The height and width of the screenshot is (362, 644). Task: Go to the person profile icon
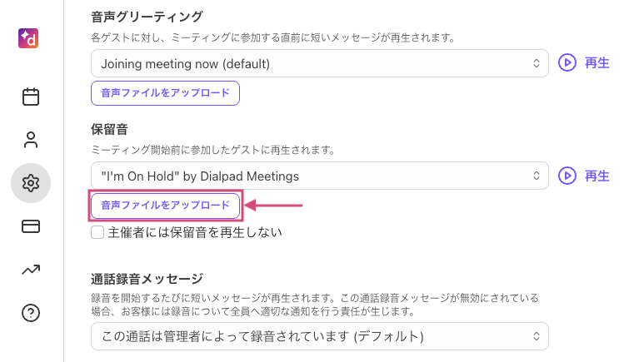pos(31,140)
